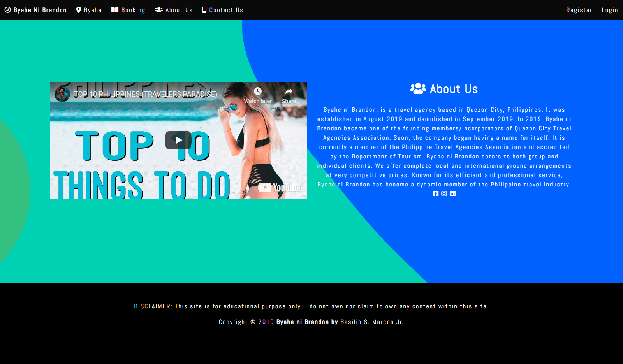Viewport: 623px width, 364px height.
Task: Click the Watch later clock icon
Action: (258, 91)
